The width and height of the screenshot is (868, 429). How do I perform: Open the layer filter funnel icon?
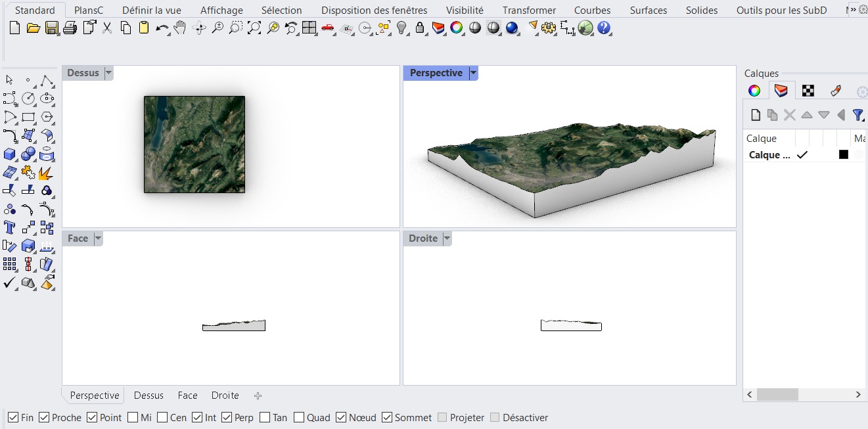tap(857, 115)
